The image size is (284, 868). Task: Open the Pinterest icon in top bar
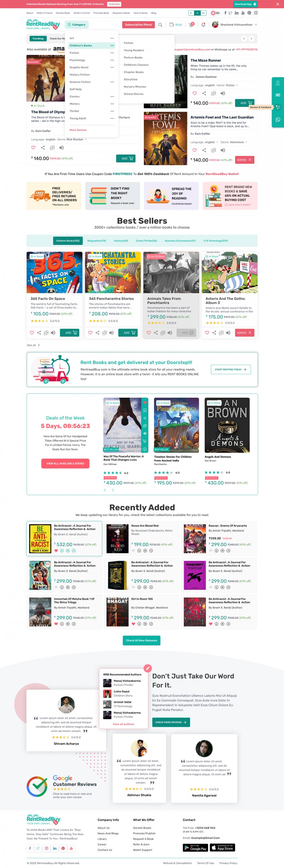(x=249, y=13)
